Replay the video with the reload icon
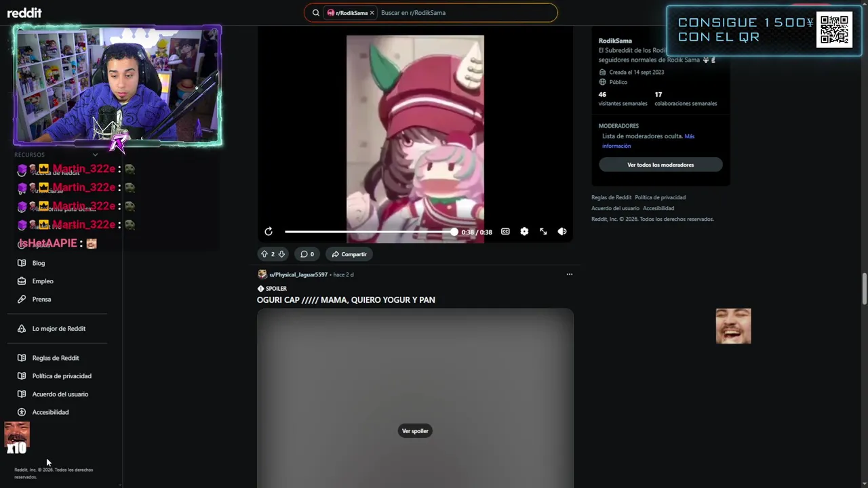The image size is (868, 488). [x=269, y=232]
